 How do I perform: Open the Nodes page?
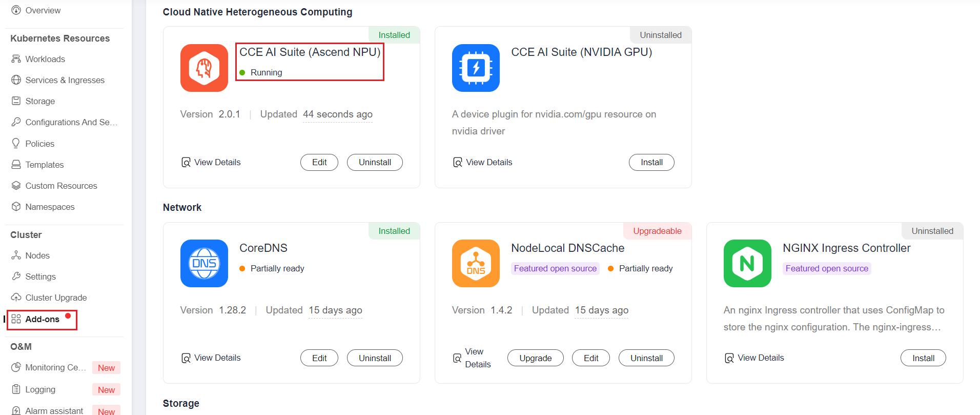pos(37,255)
